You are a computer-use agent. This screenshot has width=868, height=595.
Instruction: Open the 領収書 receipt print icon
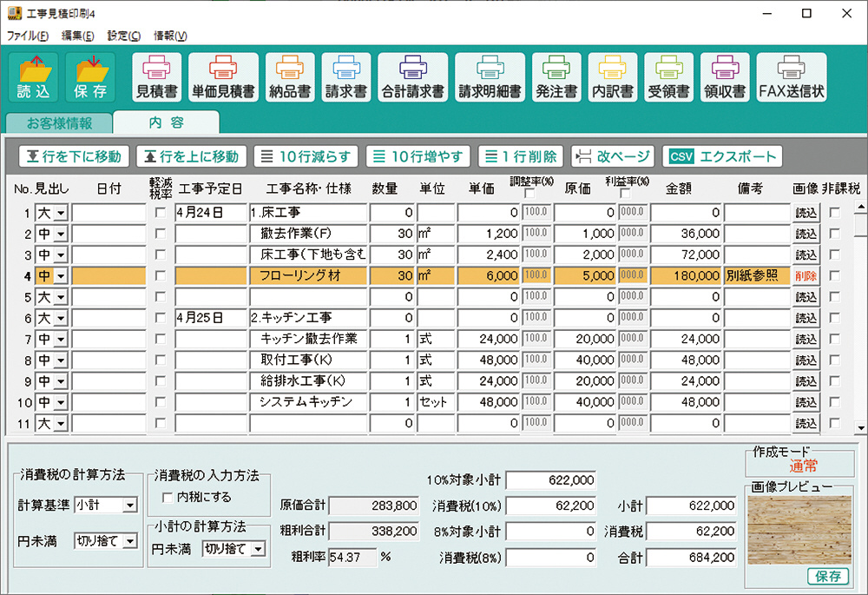(724, 77)
